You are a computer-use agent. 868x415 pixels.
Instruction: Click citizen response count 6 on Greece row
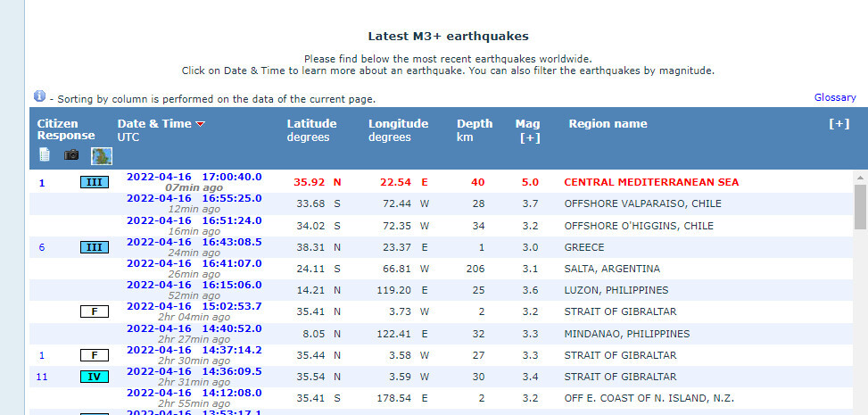pyautogui.click(x=41, y=247)
